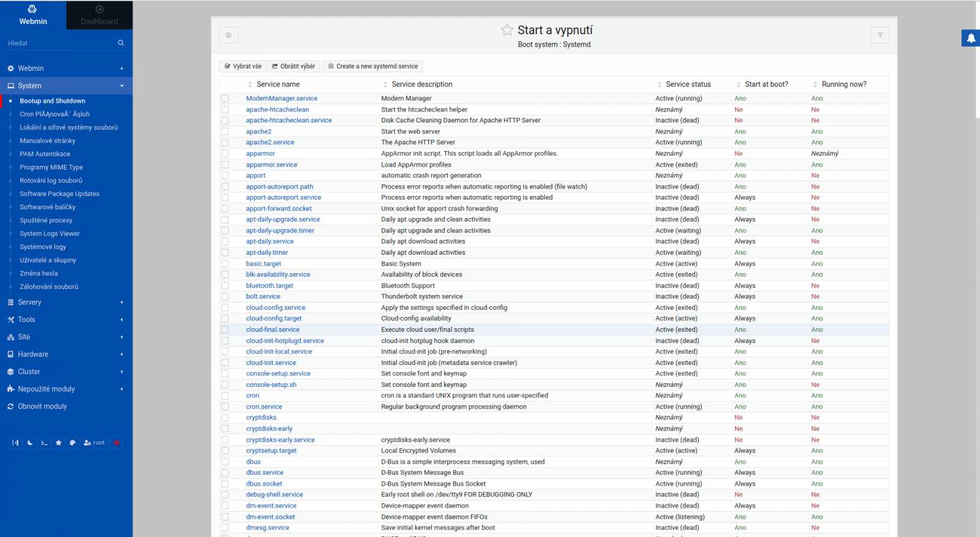The height and width of the screenshot is (537, 980).
Task: Click the root user button
Action: [x=94, y=443]
